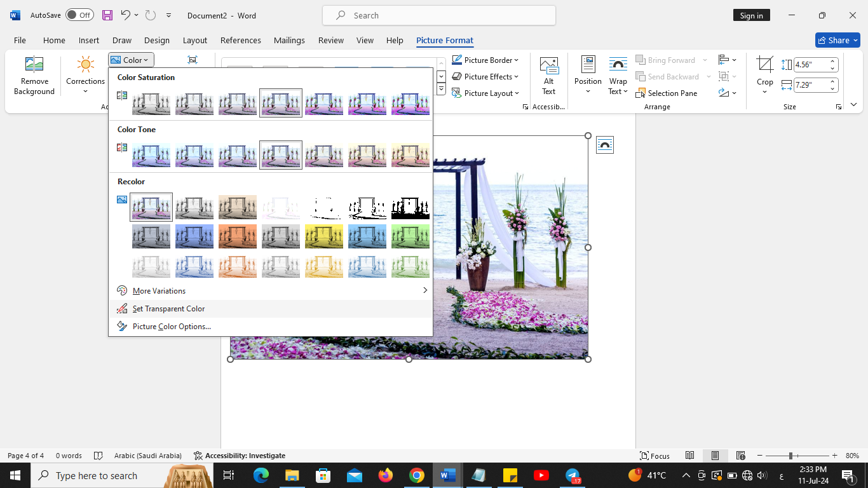Click the Windows Start button
This screenshot has height=488, width=868.
tap(15, 475)
